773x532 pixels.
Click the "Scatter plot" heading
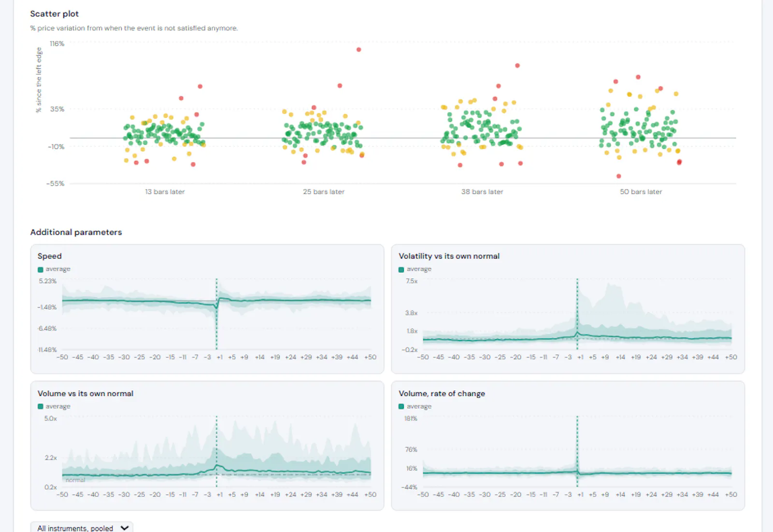click(54, 14)
